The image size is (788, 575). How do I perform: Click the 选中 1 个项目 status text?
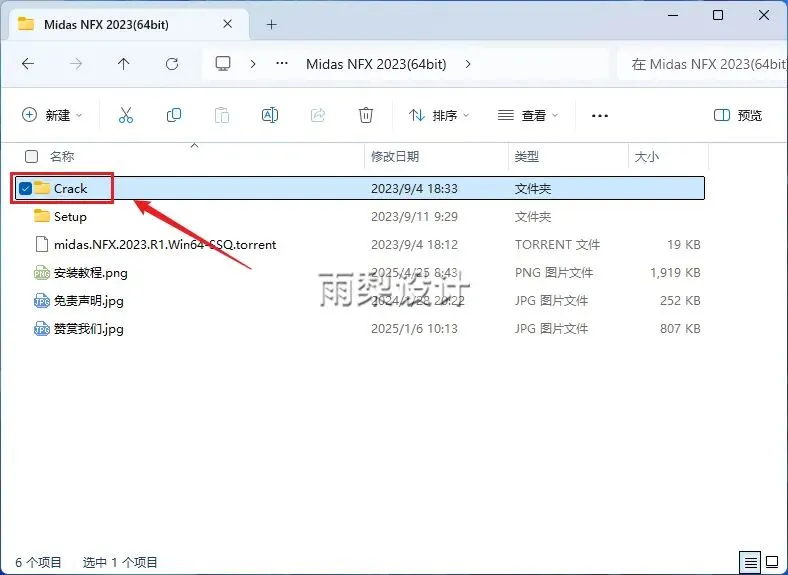pyautogui.click(x=120, y=562)
